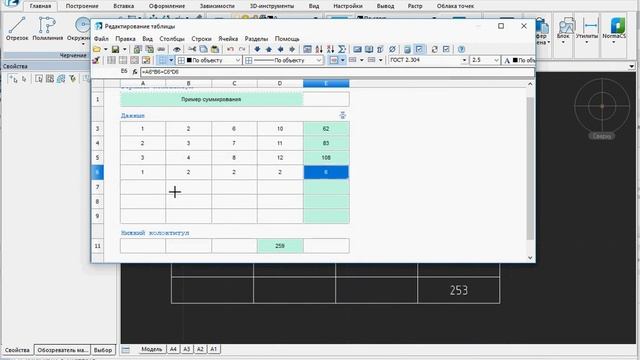640x360 pixels.
Task: Expand the arrow beside grid borders button
Action: pyautogui.click(x=171, y=60)
